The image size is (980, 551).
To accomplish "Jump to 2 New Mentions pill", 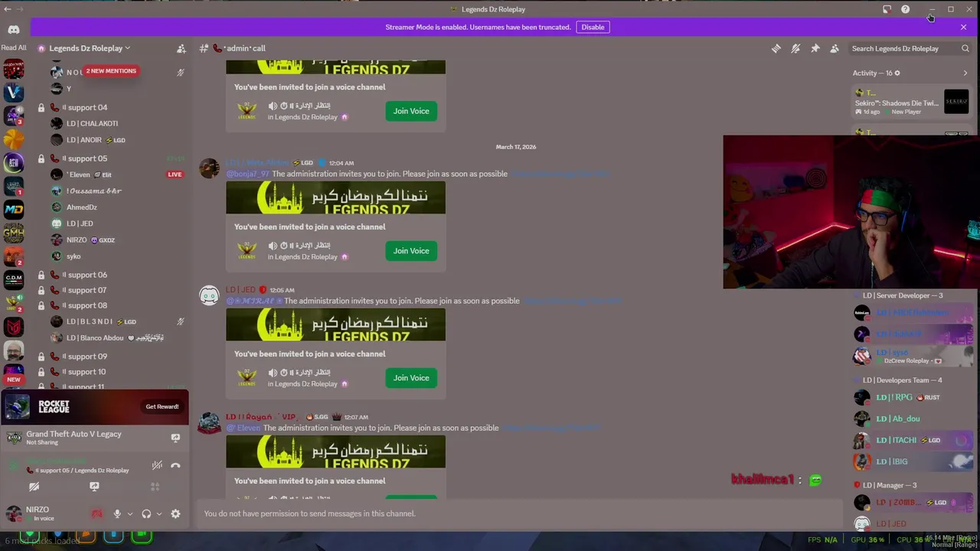I will [111, 70].
